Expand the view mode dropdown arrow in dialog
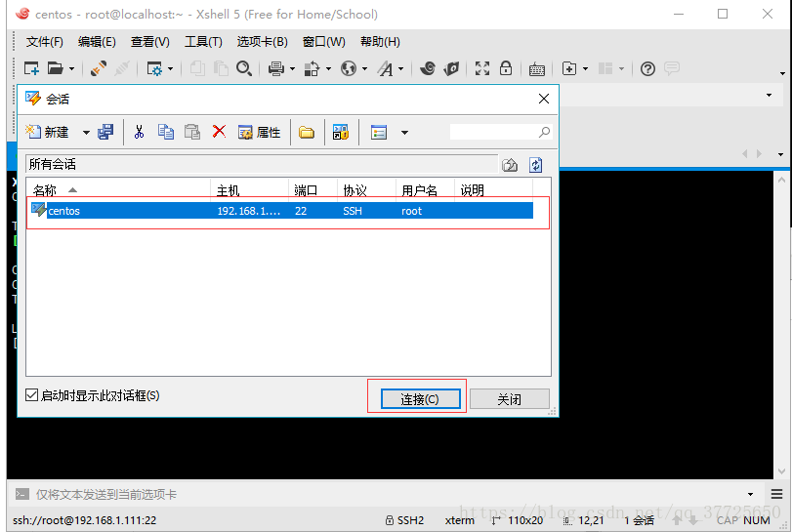The image size is (792, 532). (x=404, y=133)
